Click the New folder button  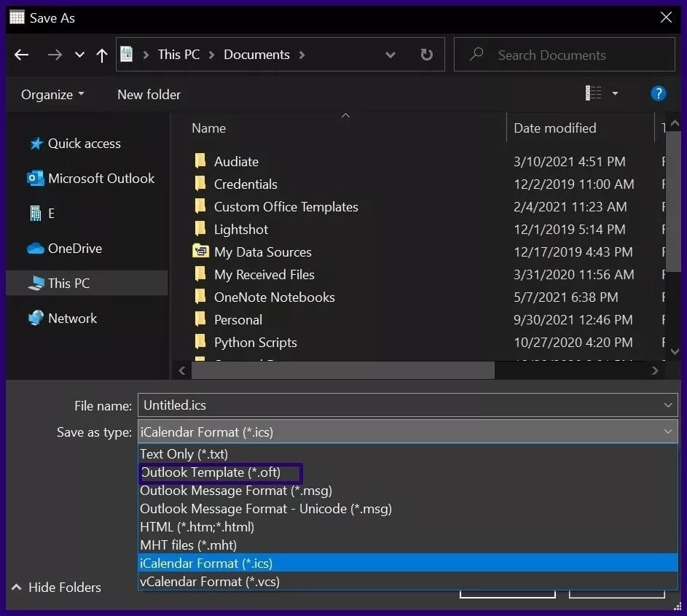tap(149, 95)
